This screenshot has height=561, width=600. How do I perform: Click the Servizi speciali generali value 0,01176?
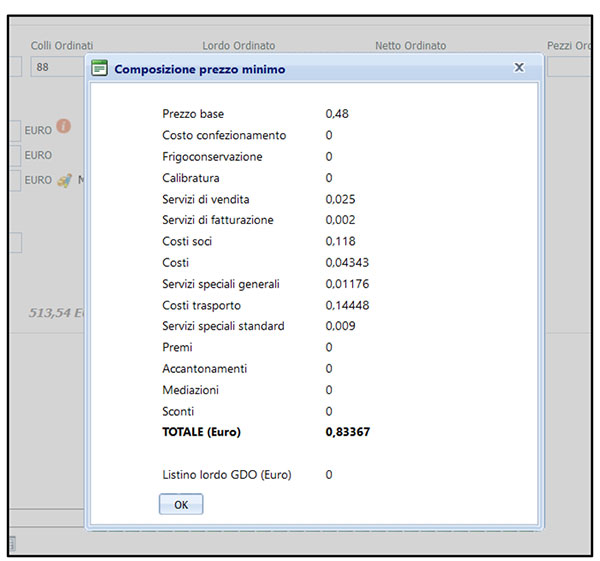347,284
